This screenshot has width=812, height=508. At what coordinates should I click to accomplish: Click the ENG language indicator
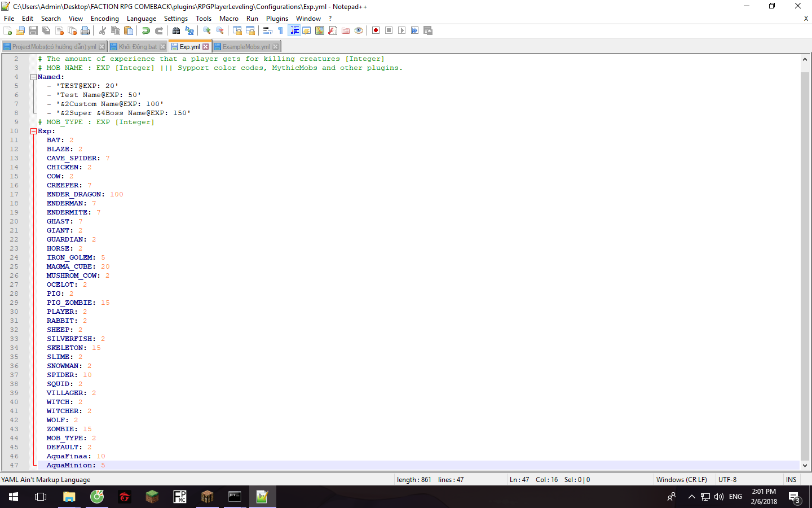click(x=735, y=497)
